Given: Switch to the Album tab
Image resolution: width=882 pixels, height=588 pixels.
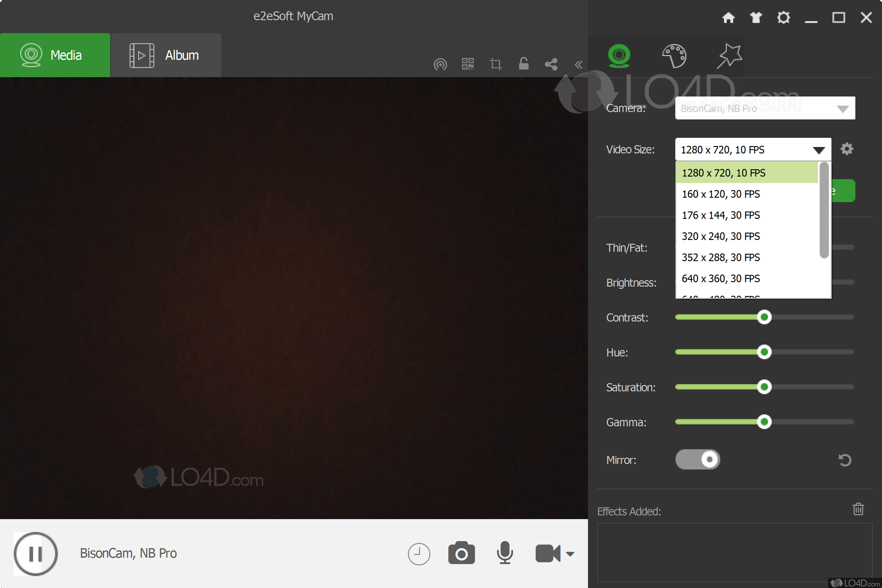Looking at the screenshot, I should coord(166,55).
